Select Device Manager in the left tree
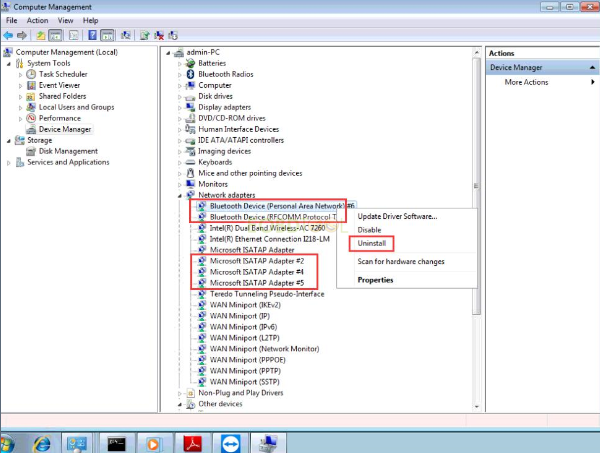Screen dimensions: 600x453 point(65,129)
